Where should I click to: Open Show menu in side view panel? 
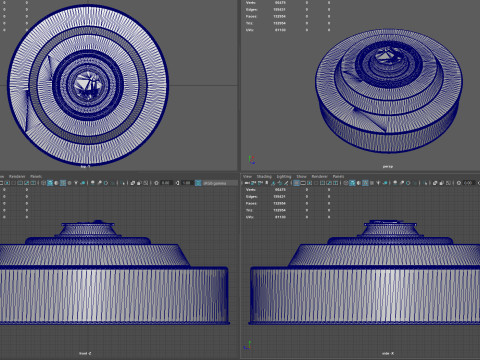(301, 176)
